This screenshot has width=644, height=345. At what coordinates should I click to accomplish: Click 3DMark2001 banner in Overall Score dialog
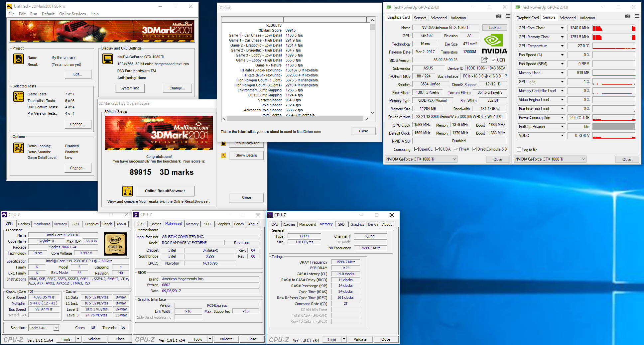159,133
